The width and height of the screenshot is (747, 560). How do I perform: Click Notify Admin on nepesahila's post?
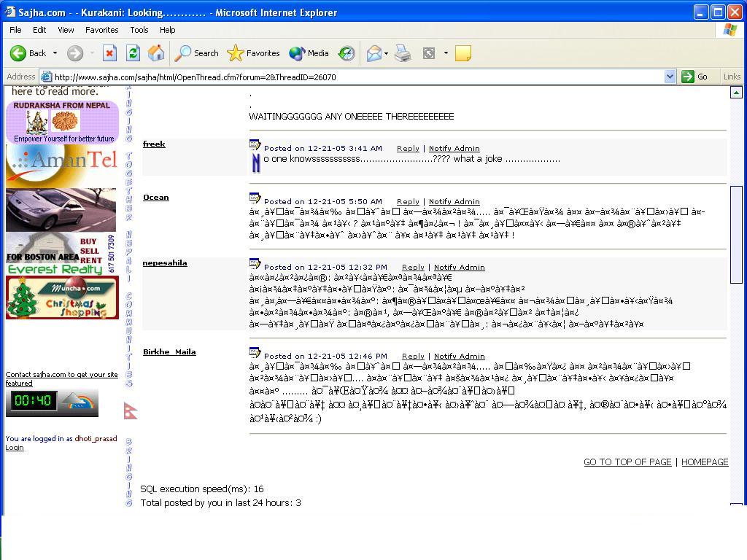(x=459, y=267)
